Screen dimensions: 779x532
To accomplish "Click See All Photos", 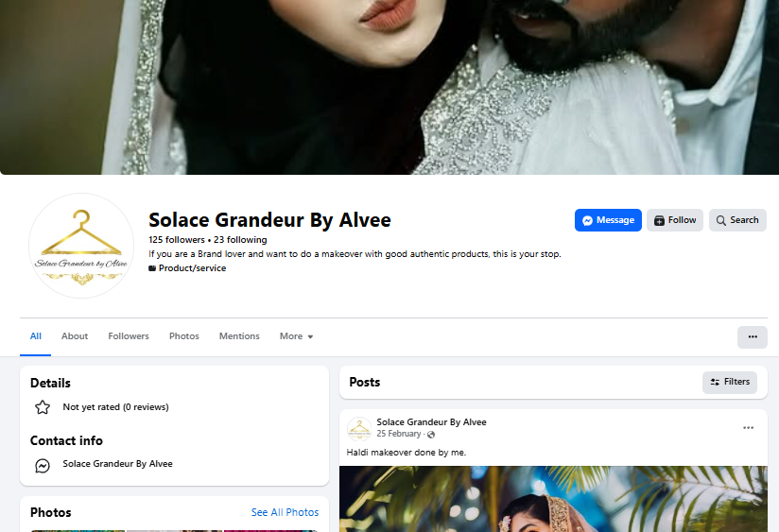I will [285, 512].
